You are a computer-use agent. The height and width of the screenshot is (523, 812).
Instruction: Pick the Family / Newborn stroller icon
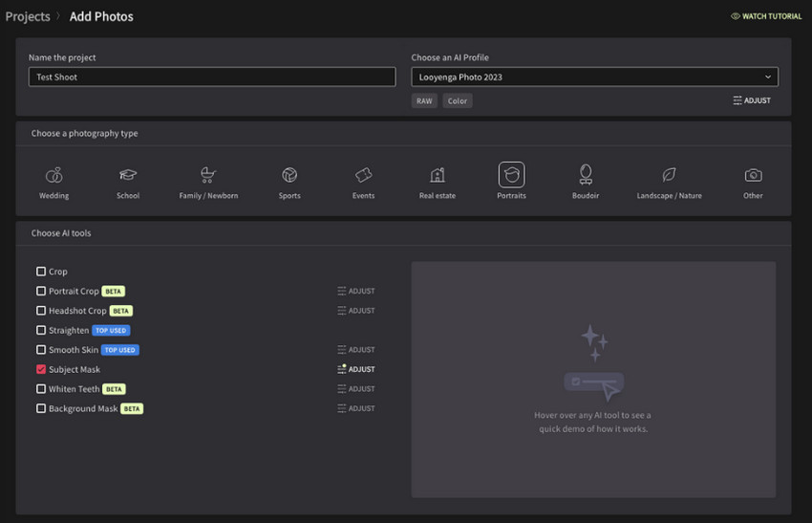pyautogui.click(x=208, y=175)
